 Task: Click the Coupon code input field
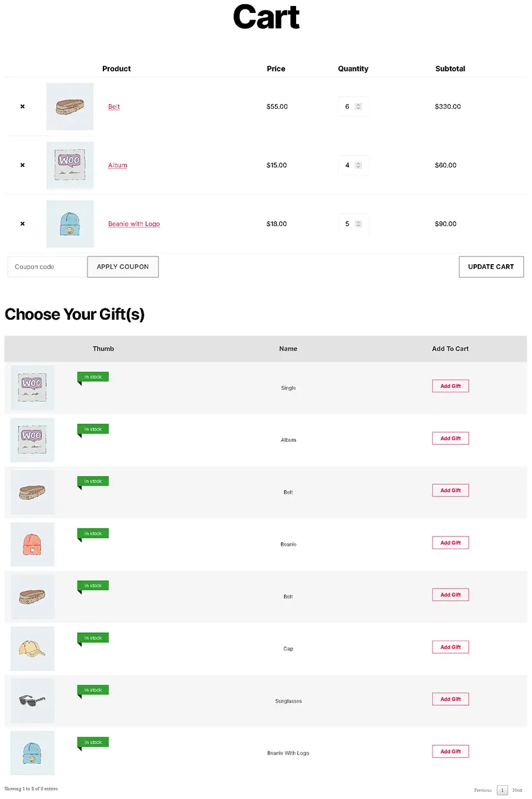[47, 267]
